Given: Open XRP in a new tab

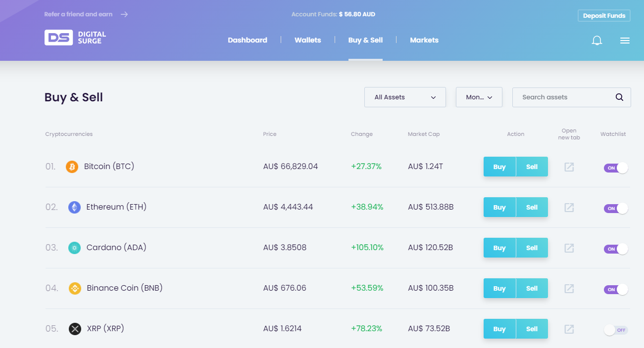Looking at the screenshot, I should pyautogui.click(x=569, y=329).
